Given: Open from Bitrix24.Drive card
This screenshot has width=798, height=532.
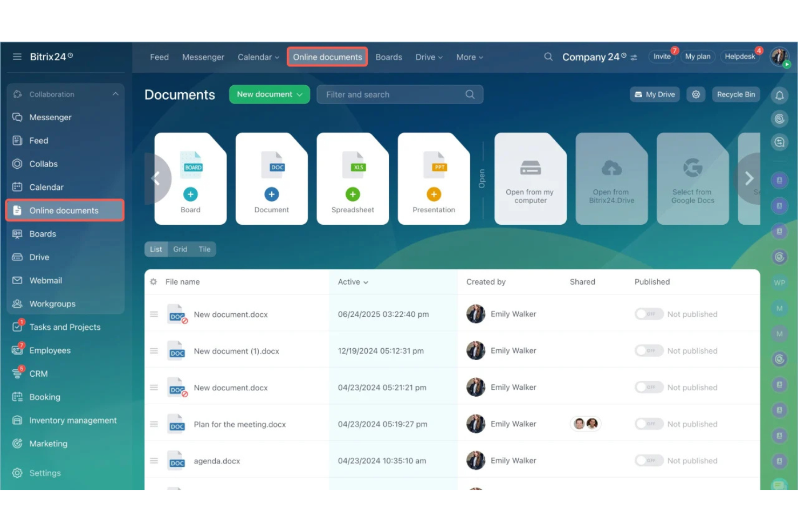Looking at the screenshot, I should click(611, 178).
